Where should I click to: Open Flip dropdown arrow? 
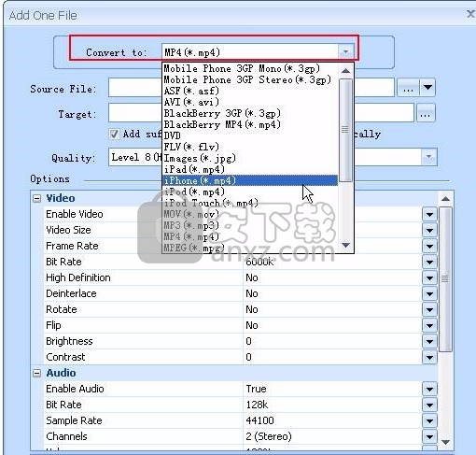pos(429,325)
